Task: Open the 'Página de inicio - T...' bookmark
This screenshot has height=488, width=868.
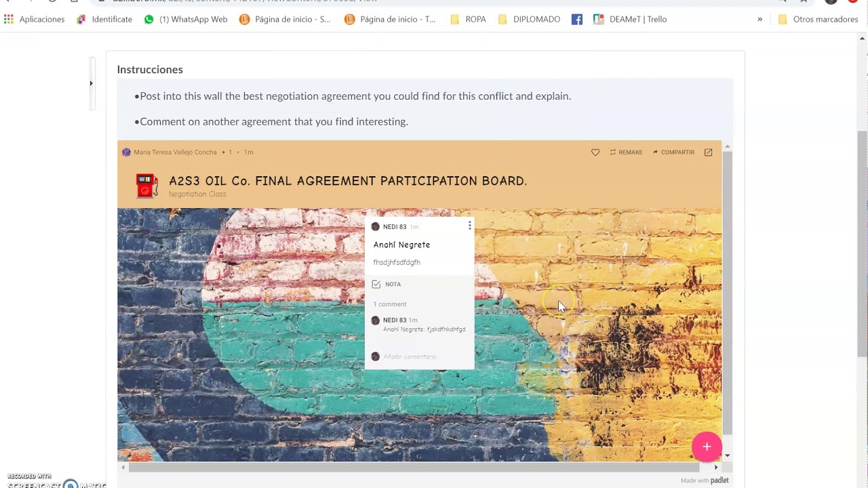Action: pyautogui.click(x=390, y=20)
